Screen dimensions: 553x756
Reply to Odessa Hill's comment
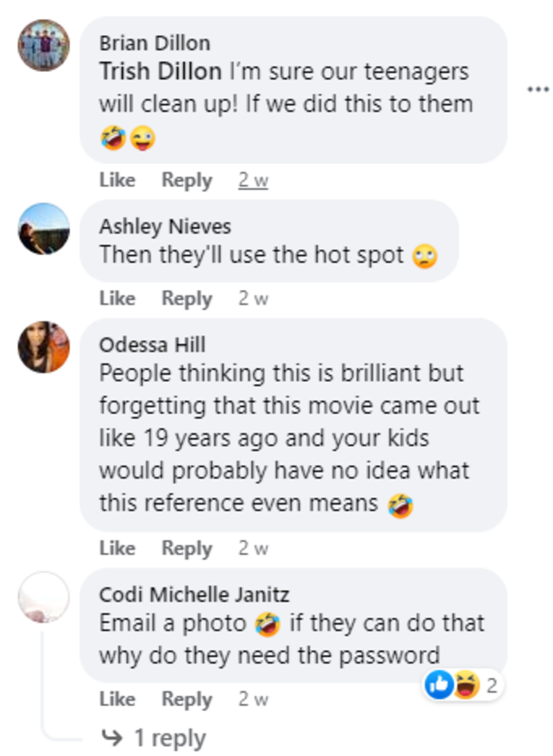[x=187, y=548]
